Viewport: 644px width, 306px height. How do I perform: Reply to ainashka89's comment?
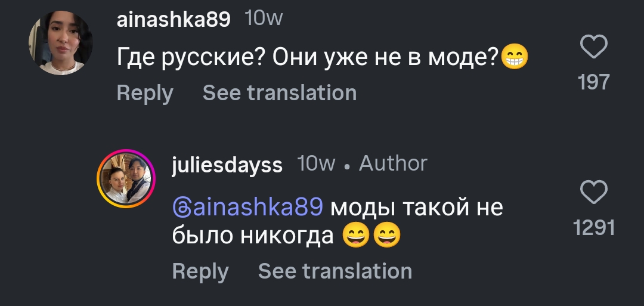[x=145, y=93]
